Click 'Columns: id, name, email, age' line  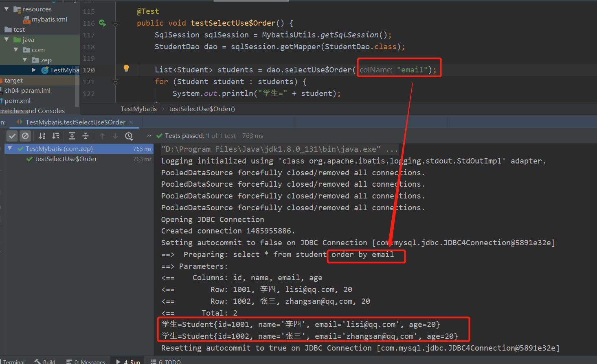[x=257, y=278]
